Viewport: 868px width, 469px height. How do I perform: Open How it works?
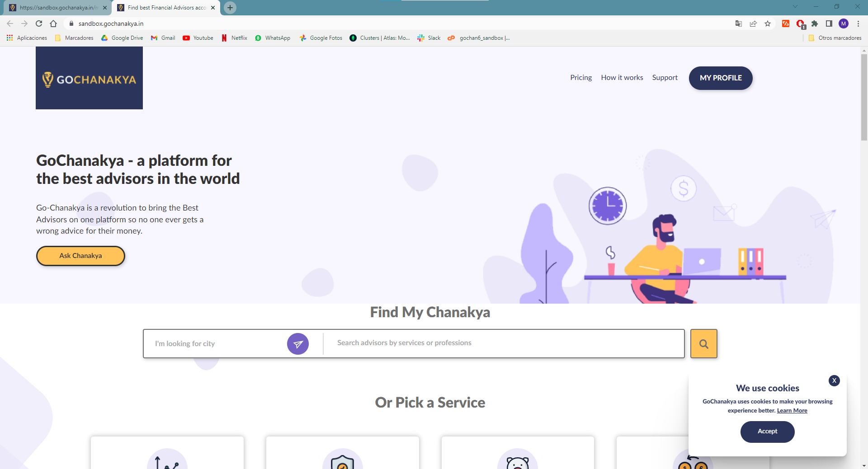pyautogui.click(x=622, y=78)
